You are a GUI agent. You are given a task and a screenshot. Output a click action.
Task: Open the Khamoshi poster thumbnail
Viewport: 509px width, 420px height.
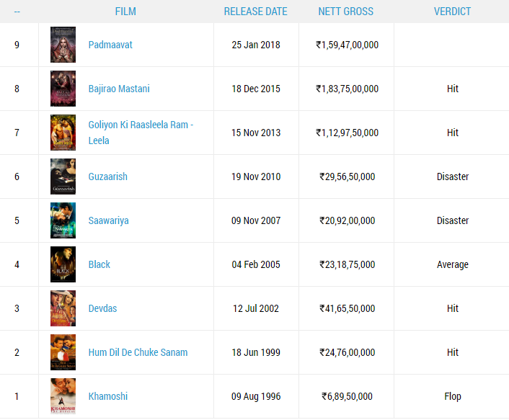pyautogui.click(x=63, y=396)
